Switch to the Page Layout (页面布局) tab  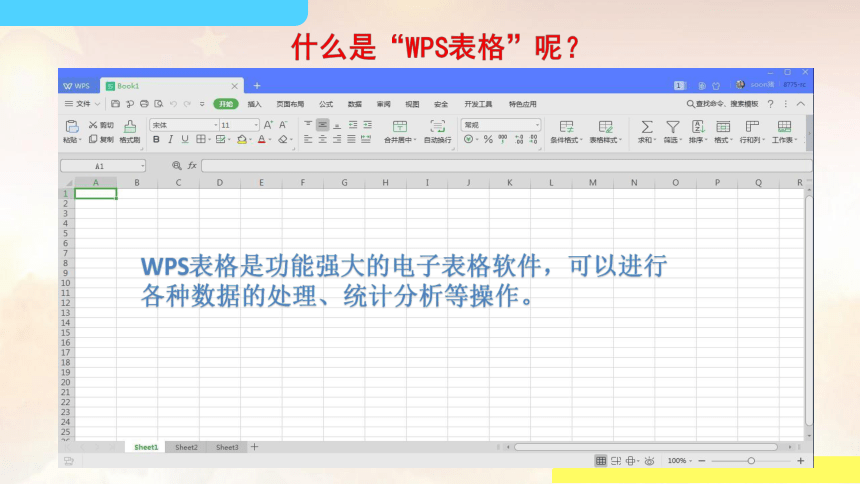[x=290, y=104]
